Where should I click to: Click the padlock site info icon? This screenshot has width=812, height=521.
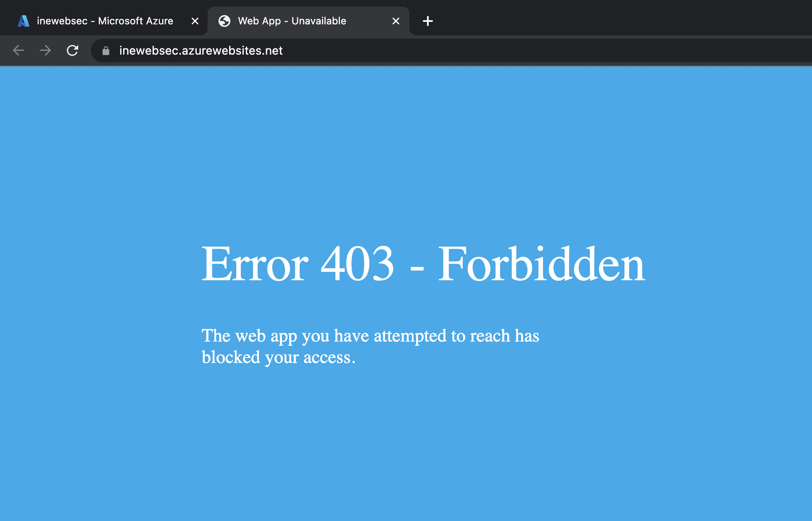coord(106,51)
